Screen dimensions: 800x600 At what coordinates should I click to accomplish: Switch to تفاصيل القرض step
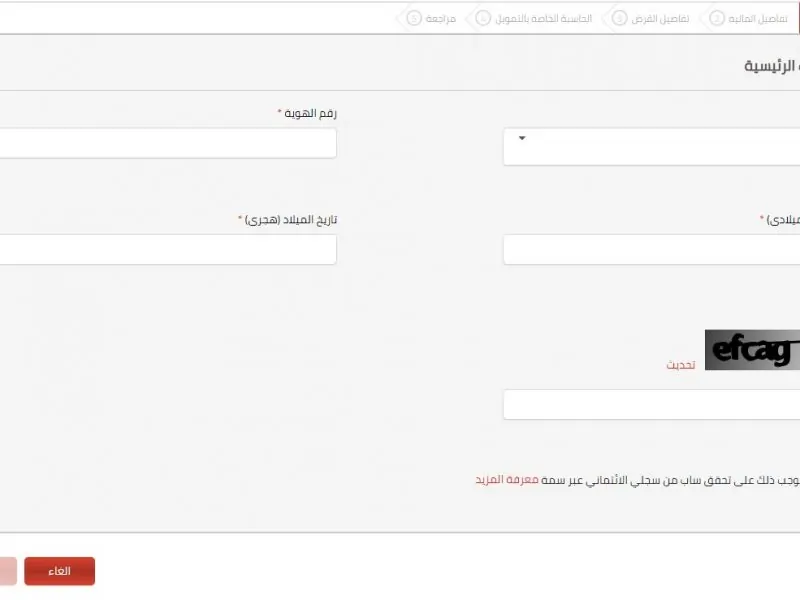point(651,18)
